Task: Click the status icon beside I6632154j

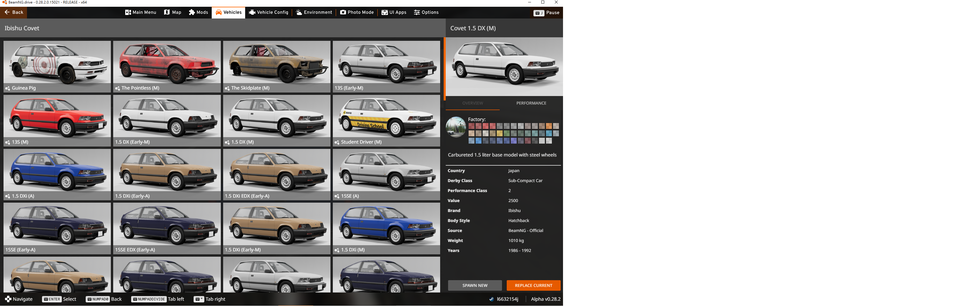Action: point(491,299)
